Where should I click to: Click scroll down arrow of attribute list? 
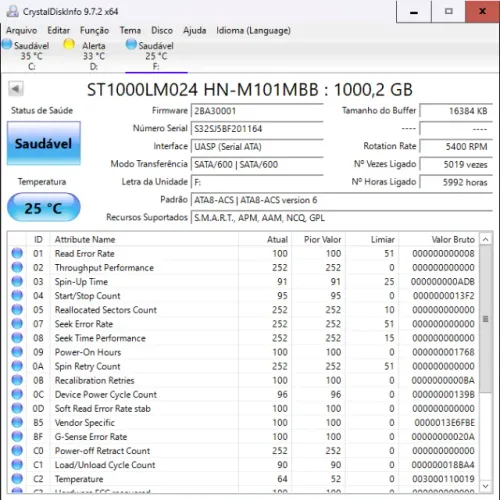(486, 486)
